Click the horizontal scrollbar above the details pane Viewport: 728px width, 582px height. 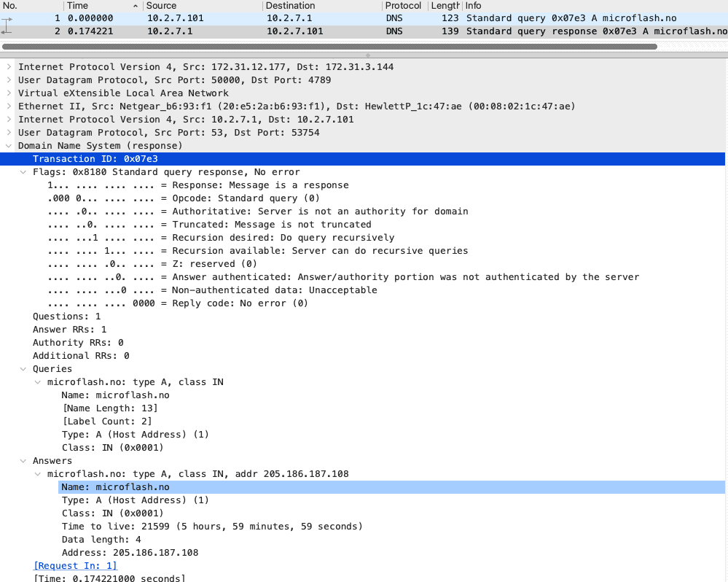[328, 46]
